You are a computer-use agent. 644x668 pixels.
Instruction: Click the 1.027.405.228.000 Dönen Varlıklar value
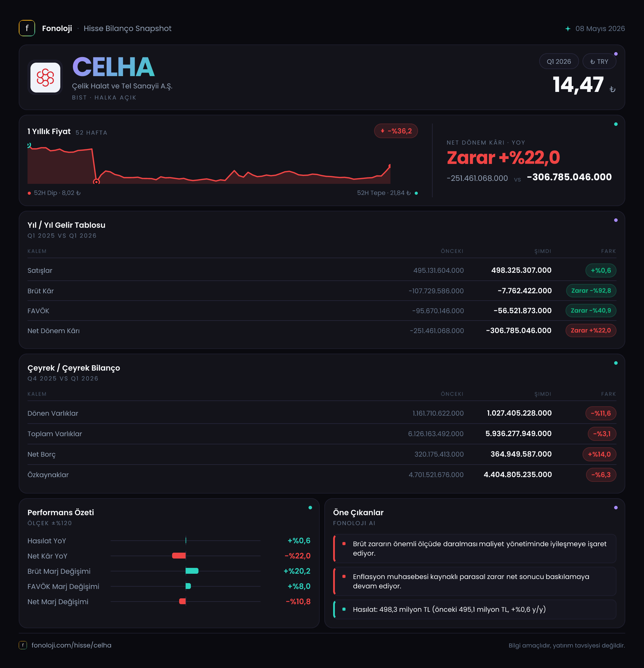coord(519,413)
